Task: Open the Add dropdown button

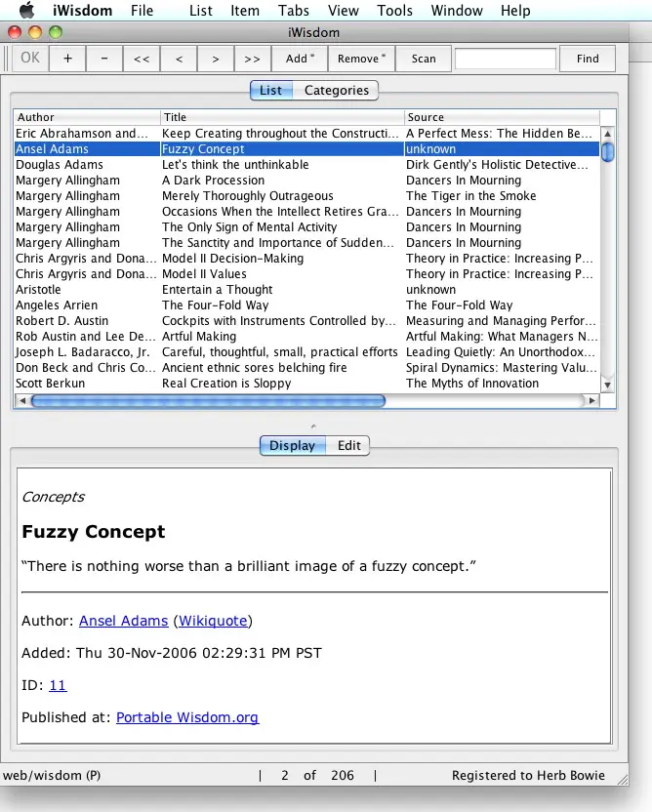Action: pyautogui.click(x=300, y=58)
